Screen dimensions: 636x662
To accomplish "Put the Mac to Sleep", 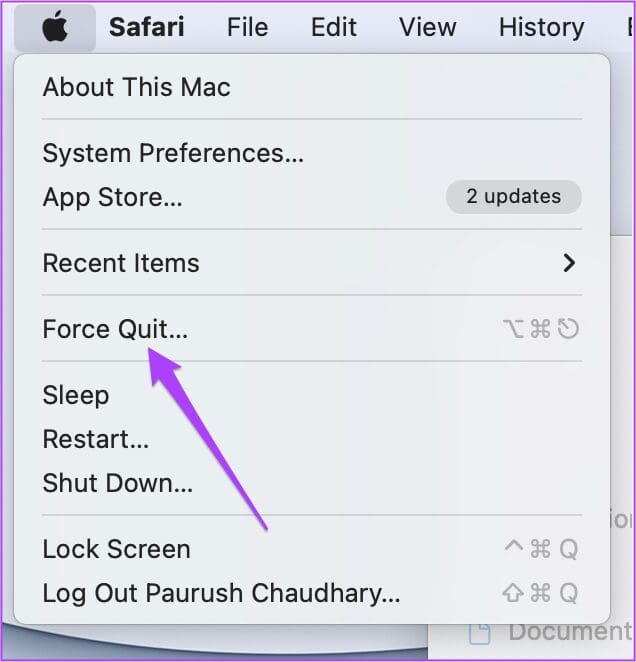I will coord(76,395).
